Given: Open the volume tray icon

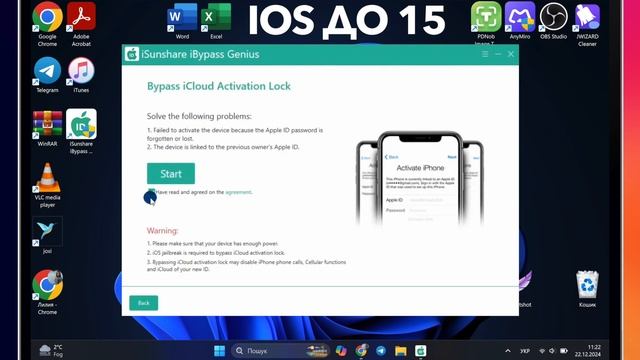Looking at the screenshot, I should (x=552, y=351).
